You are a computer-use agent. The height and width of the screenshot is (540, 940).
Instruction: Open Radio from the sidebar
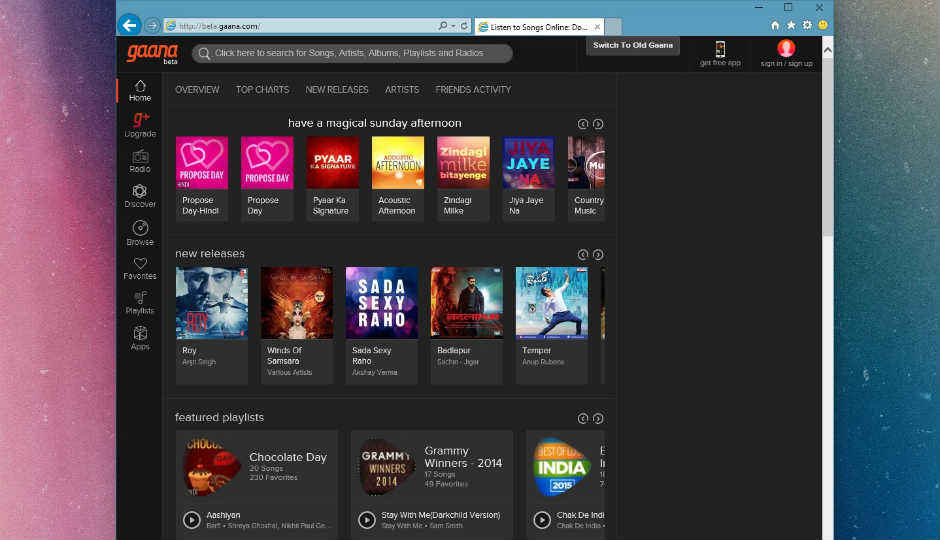(140, 161)
